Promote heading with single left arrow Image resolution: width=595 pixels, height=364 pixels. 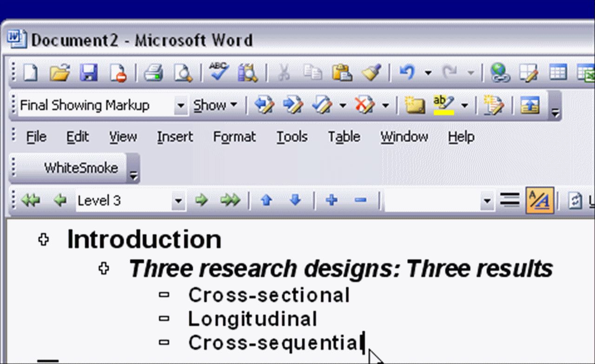60,200
